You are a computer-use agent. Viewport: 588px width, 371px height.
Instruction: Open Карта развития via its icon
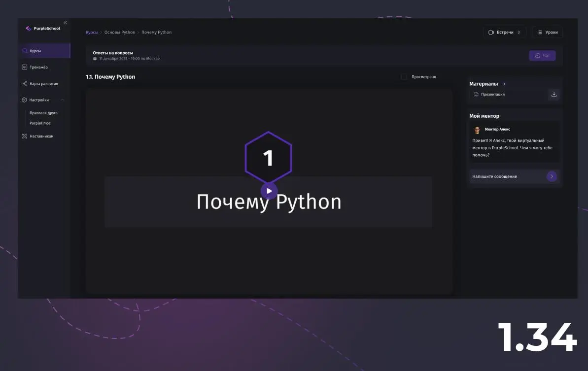pos(24,83)
